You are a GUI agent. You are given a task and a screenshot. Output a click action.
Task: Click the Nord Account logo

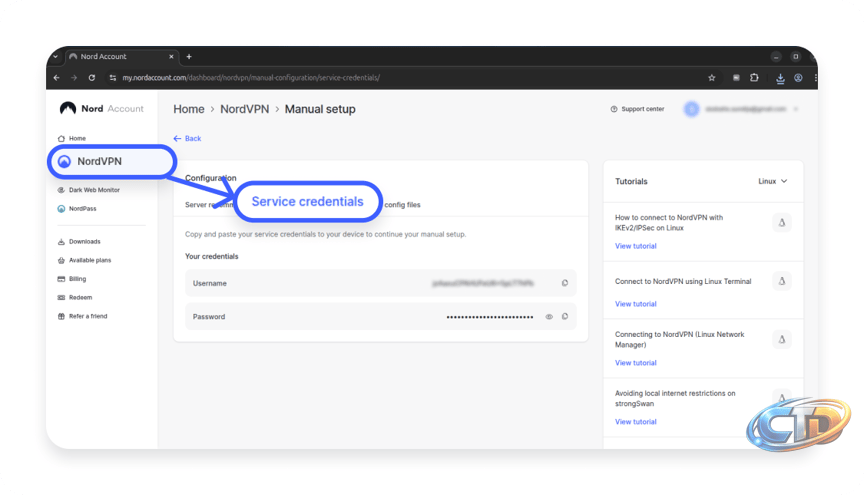click(x=101, y=109)
